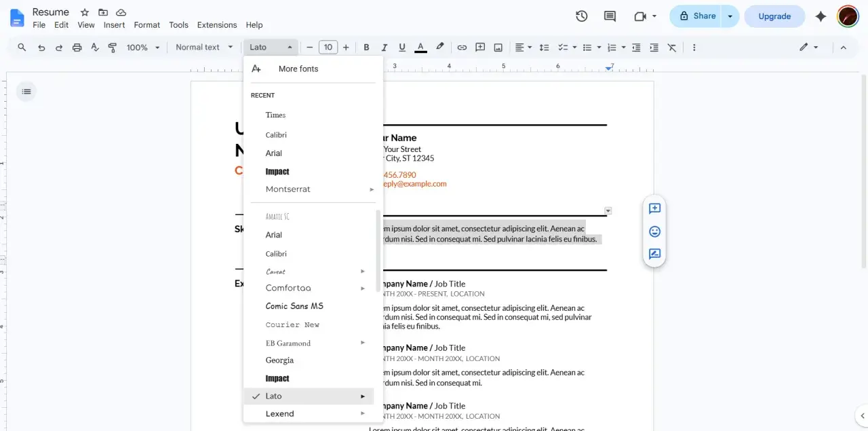Open the Edit menu
The image size is (868, 431).
(x=61, y=25)
